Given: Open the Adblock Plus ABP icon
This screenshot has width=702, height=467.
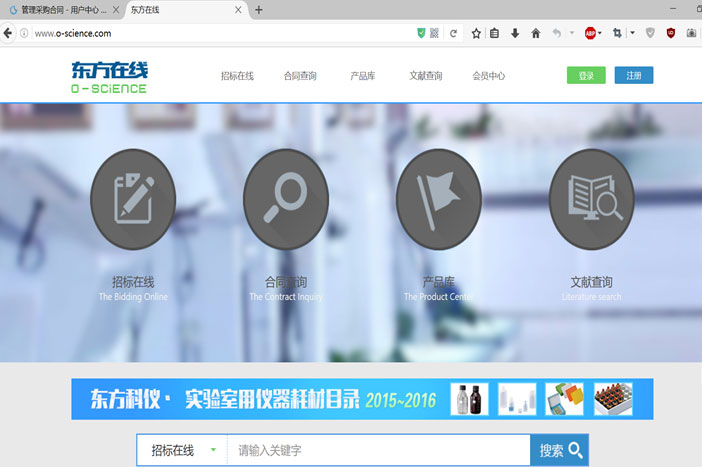Looking at the screenshot, I should pyautogui.click(x=591, y=33).
